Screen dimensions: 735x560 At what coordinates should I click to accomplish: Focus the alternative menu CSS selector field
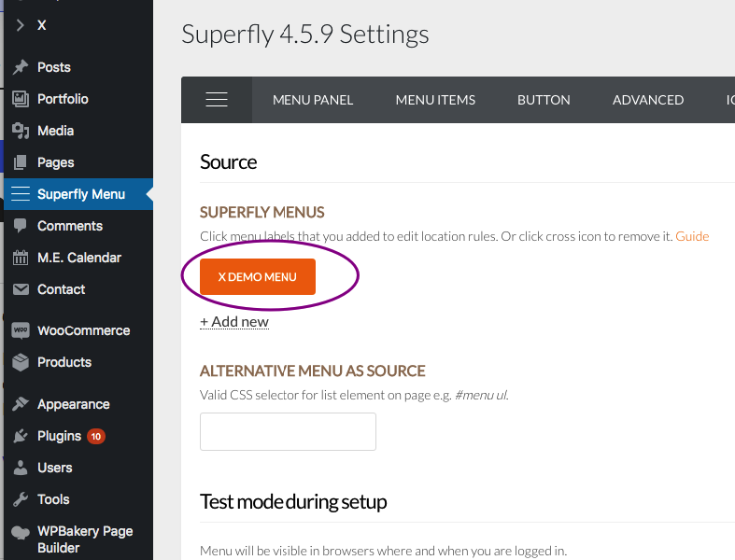pos(288,431)
